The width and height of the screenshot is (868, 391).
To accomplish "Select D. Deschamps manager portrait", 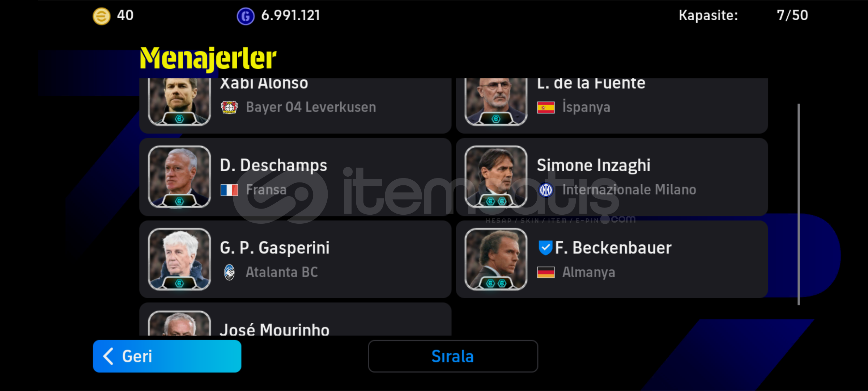I will click(x=179, y=177).
